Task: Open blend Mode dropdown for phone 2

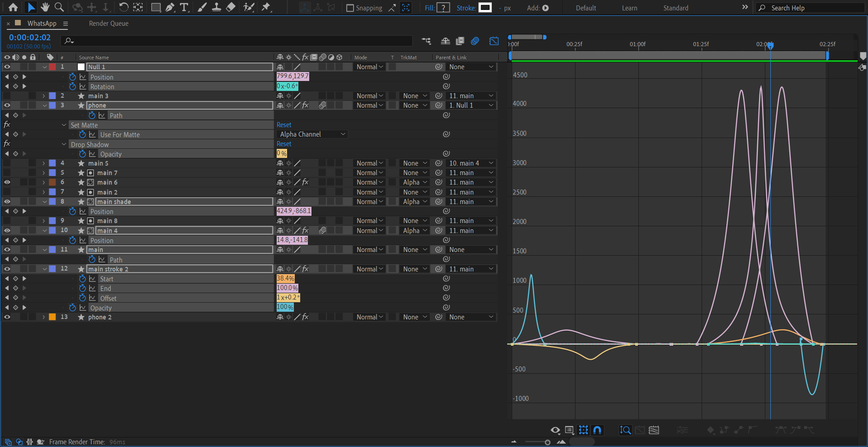Action: point(369,317)
